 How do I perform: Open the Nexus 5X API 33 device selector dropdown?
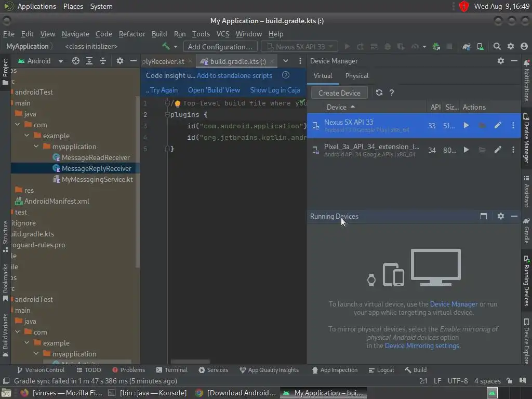tap(300, 46)
